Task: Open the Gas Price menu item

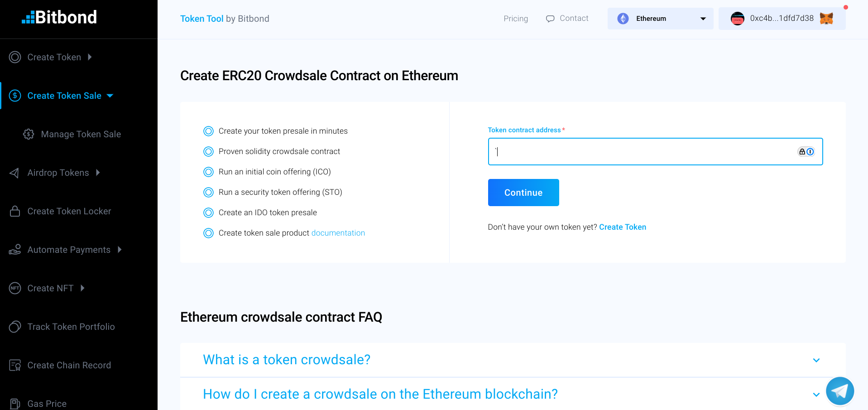Action: point(47,403)
